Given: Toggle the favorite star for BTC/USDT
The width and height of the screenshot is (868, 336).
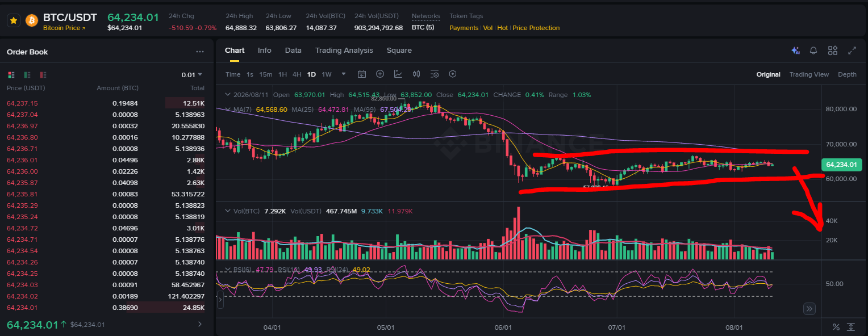Looking at the screenshot, I should coord(14,20).
